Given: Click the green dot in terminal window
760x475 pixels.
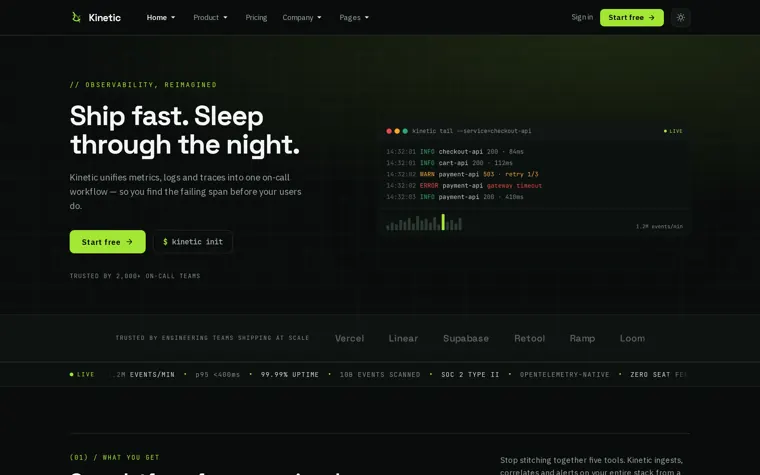Looking at the screenshot, I should 405,131.
